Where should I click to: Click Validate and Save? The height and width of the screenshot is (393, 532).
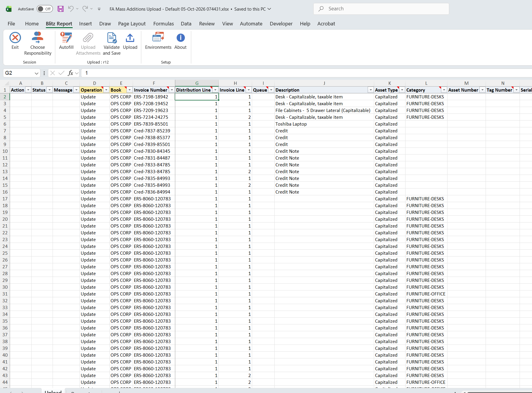coord(112,44)
